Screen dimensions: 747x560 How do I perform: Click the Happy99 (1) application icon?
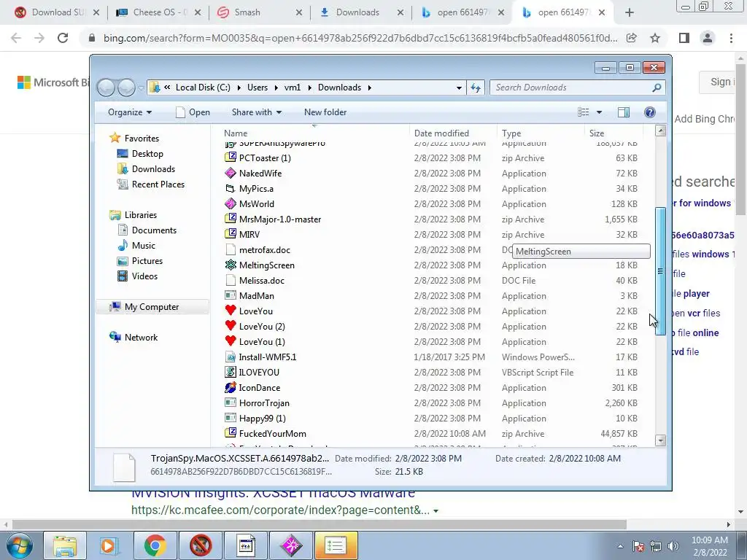tap(231, 418)
